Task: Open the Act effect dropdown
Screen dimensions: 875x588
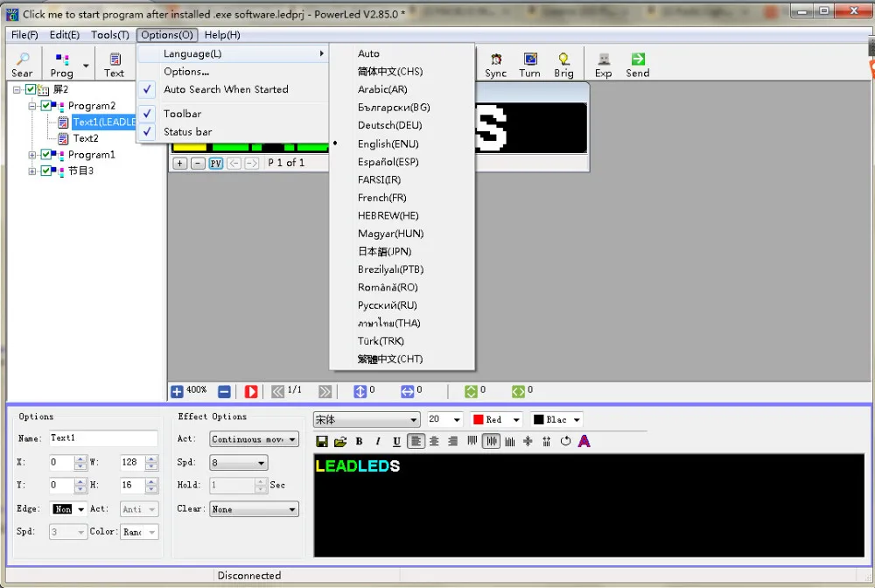Action: point(255,439)
